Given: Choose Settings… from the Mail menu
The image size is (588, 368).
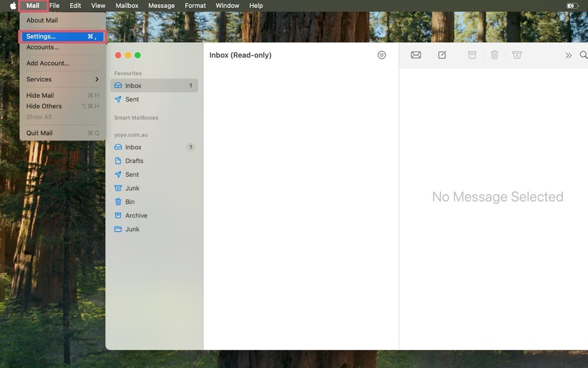Looking at the screenshot, I should pos(63,36).
